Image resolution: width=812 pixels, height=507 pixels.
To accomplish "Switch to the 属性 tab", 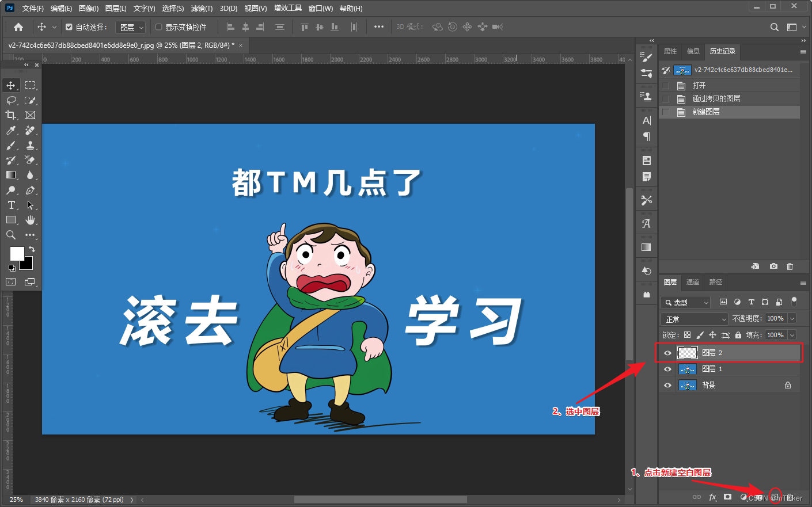I will pos(670,51).
